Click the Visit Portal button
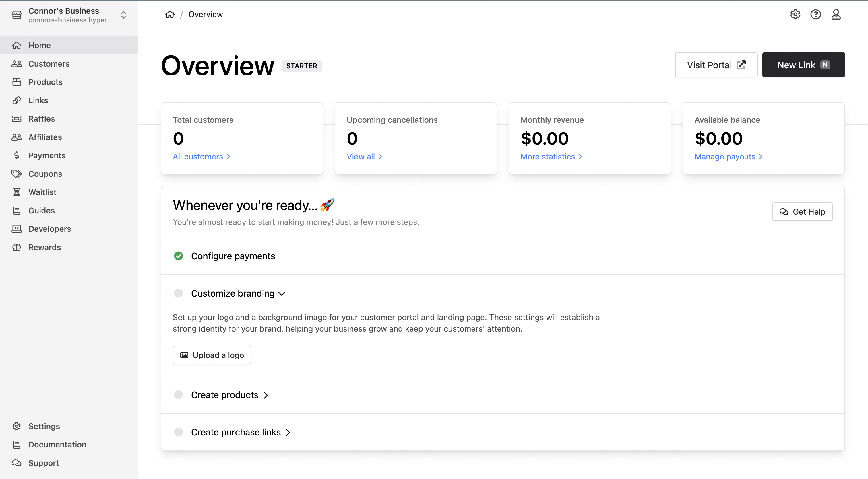 pos(716,65)
